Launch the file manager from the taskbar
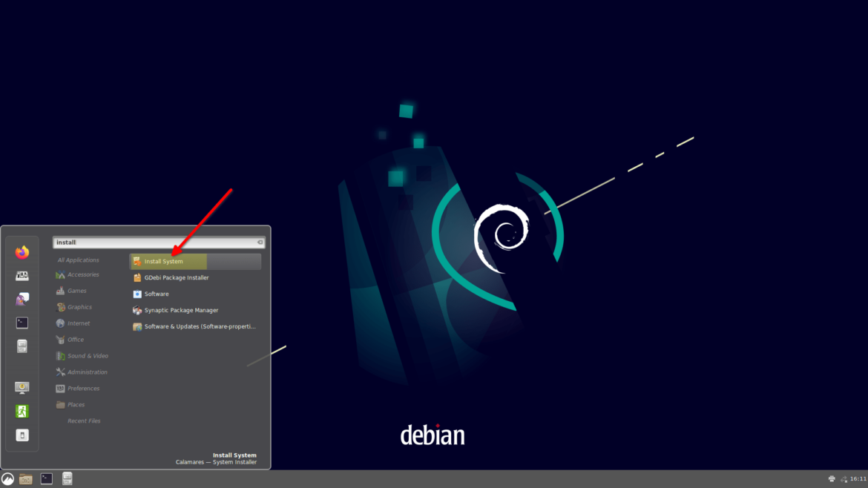The height and width of the screenshot is (488, 868). [x=25, y=478]
